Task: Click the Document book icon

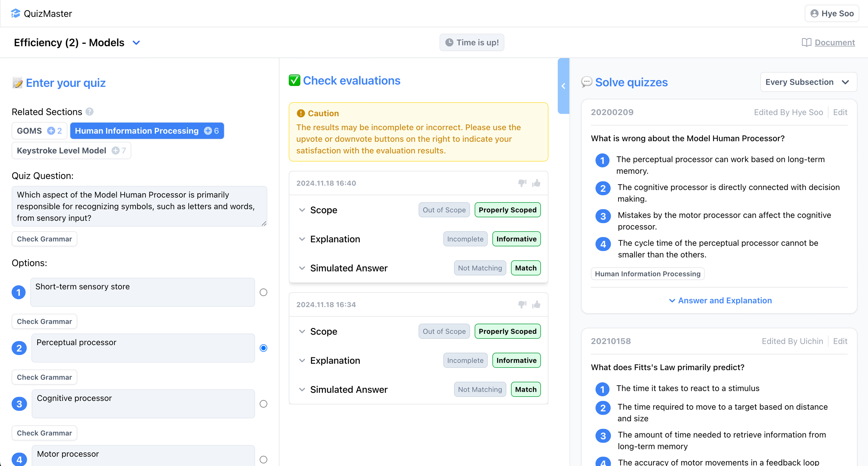Action: pos(806,42)
